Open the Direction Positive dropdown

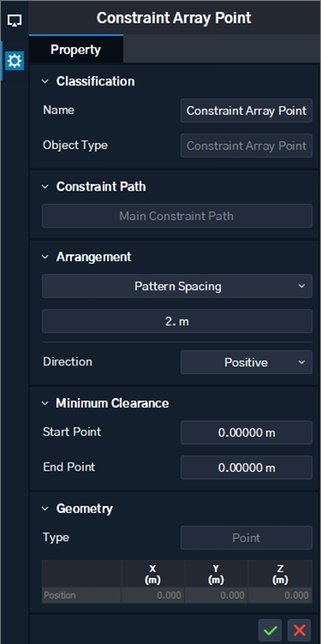[x=246, y=362]
